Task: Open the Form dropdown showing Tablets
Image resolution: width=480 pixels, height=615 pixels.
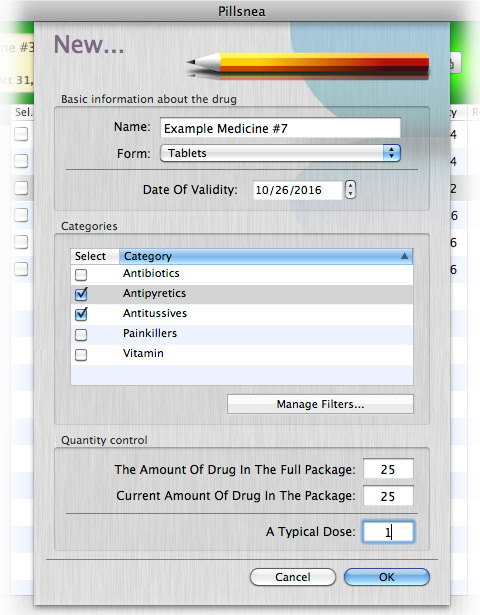Action: (x=280, y=153)
